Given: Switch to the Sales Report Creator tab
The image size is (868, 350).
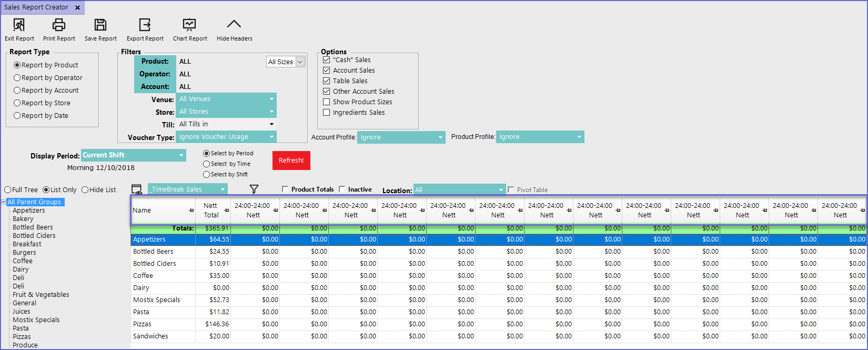Looking at the screenshot, I should (36, 7).
